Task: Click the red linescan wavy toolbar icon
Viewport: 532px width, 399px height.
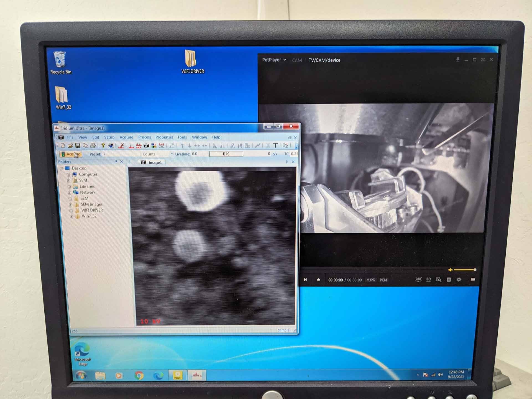Action: (162, 146)
